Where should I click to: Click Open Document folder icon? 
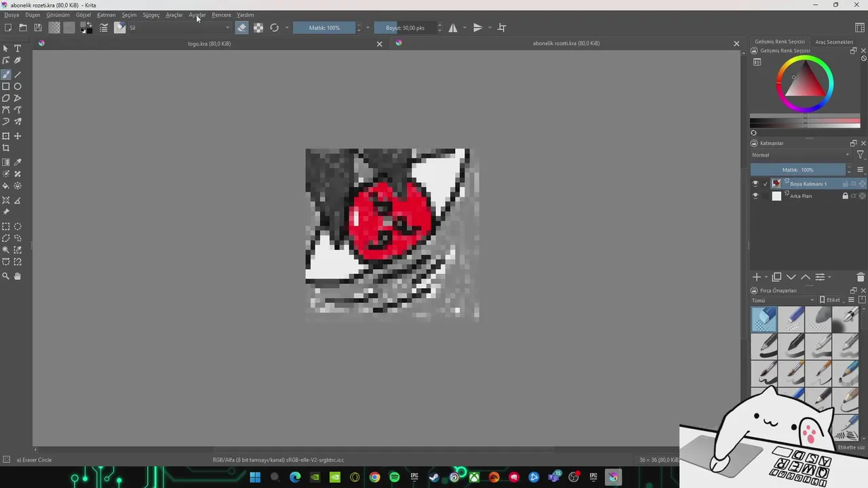[23, 28]
